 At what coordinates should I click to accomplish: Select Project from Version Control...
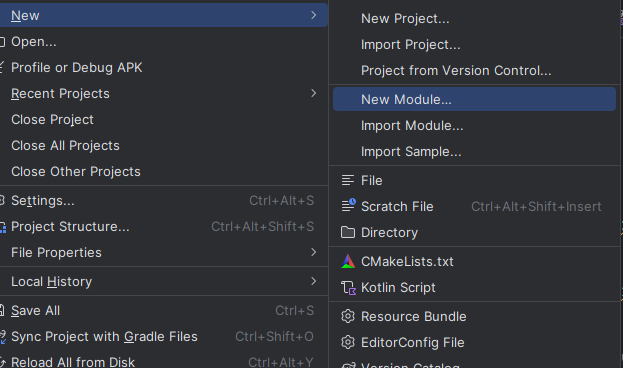pyautogui.click(x=474, y=70)
